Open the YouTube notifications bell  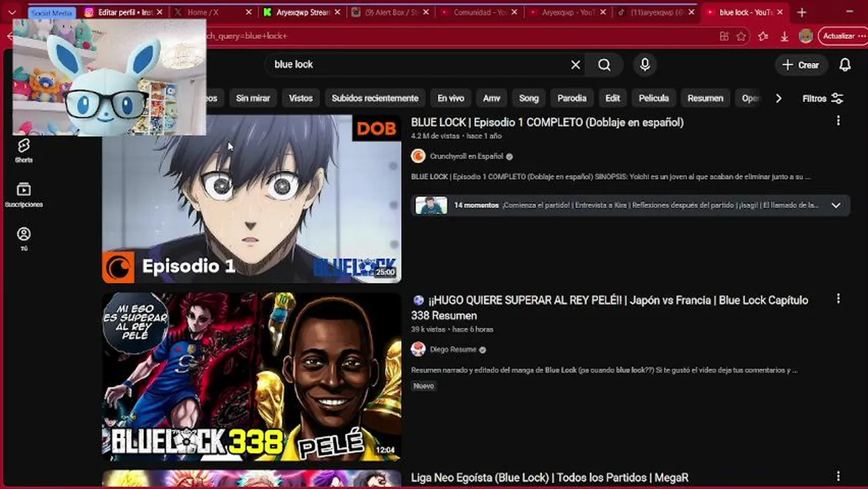pyautogui.click(x=845, y=65)
